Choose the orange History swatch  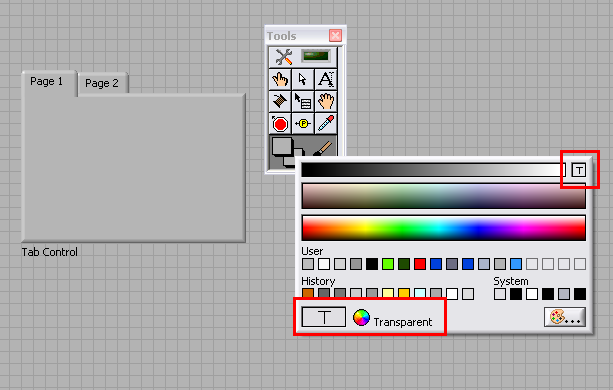pos(308,294)
